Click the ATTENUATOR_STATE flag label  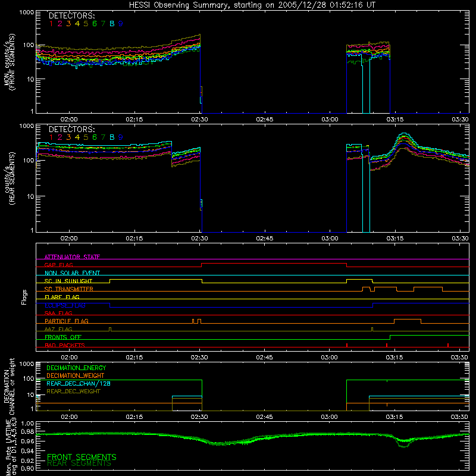pyautogui.click(x=72, y=257)
